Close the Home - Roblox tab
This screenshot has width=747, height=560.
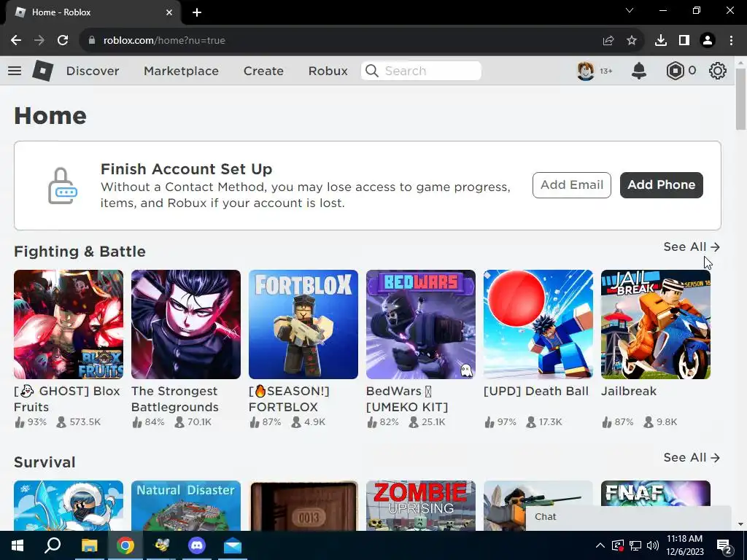pyautogui.click(x=169, y=12)
